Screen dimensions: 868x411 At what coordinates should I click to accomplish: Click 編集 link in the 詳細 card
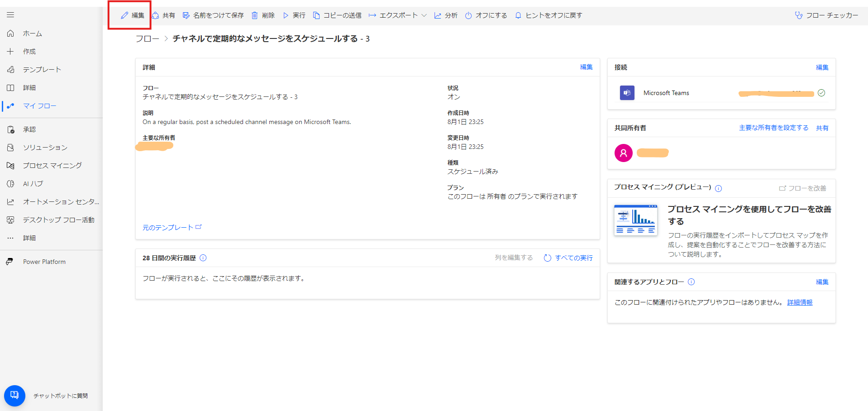587,67
